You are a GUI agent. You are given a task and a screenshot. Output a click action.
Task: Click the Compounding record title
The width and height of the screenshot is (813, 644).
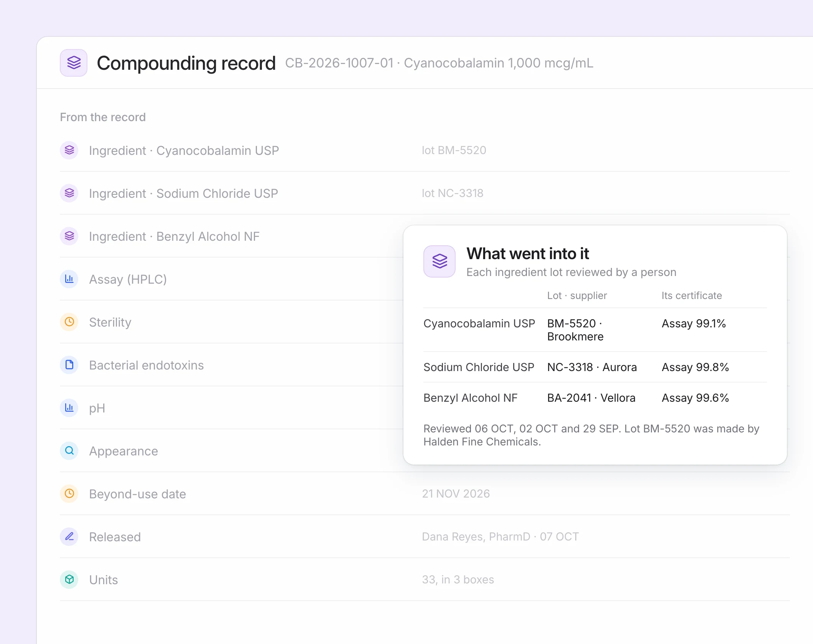[x=186, y=63]
